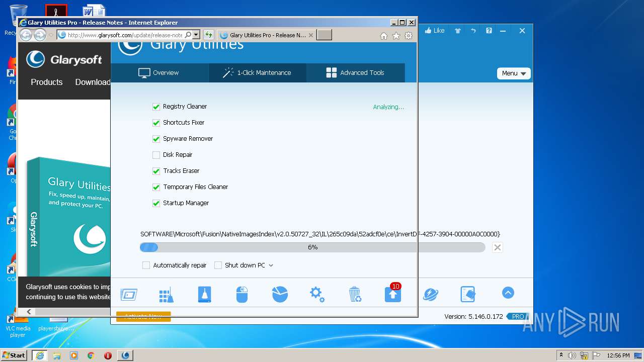The width and height of the screenshot is (644, 362).
Task: Expand the Shut down PC options chevron
Action: pos(271,265)
